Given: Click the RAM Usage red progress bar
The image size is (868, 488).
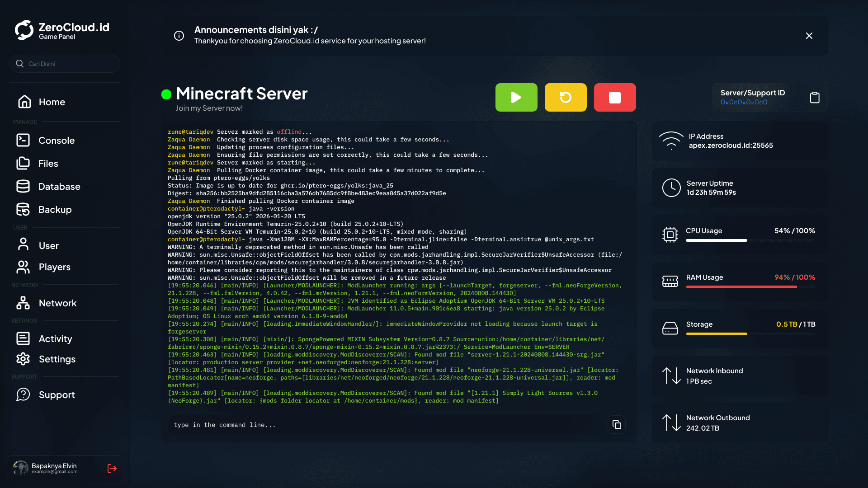Looking at the screenshot, I should (750, 287).
